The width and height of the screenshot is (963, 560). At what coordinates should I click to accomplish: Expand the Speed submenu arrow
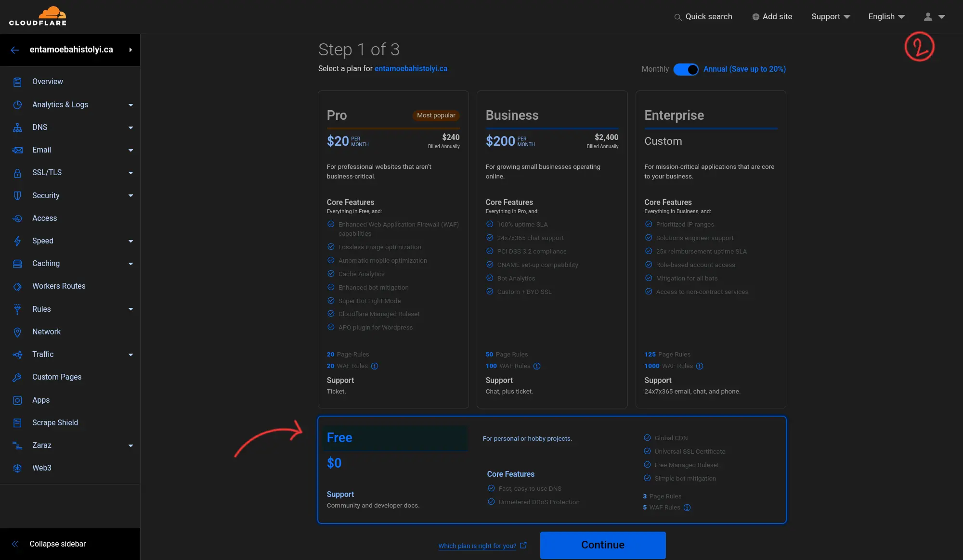click(130, 241)
